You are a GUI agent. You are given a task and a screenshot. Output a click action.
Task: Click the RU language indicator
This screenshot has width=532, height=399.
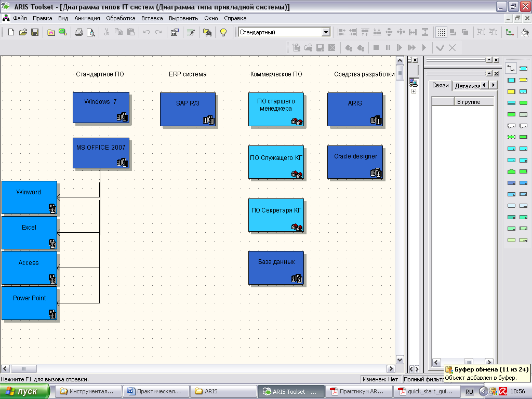(469, 392)
